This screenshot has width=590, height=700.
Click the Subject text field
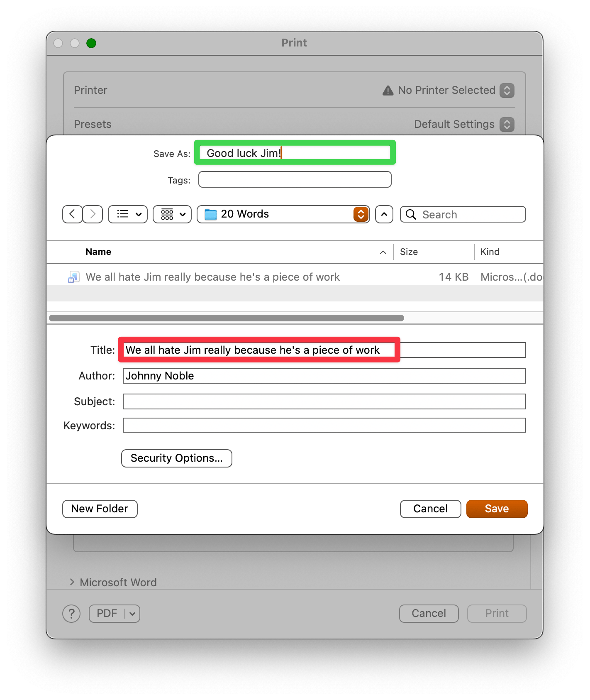click(x=324, y=401)
